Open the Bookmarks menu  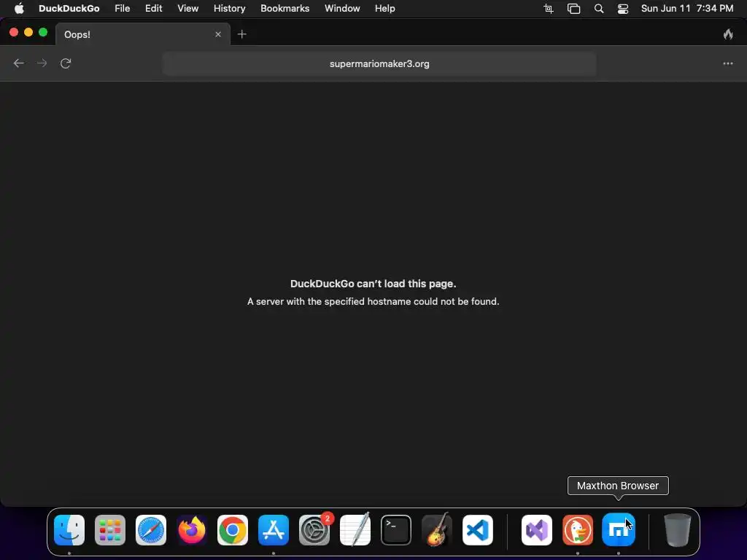tap(285, 9)
